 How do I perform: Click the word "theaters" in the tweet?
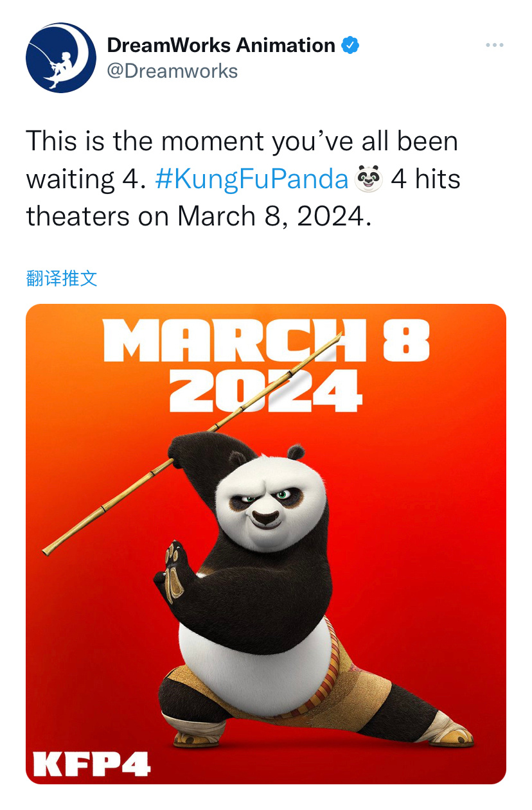(x=78, y=217)
